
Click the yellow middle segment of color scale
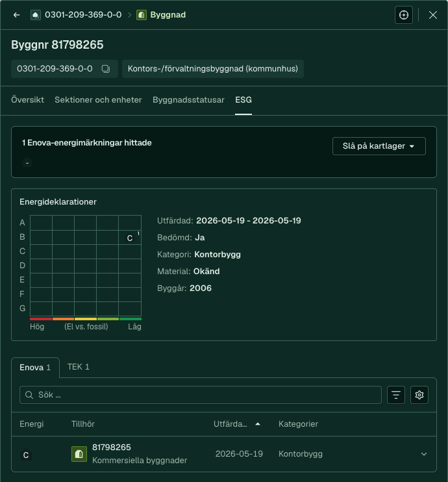coord(86,319)
